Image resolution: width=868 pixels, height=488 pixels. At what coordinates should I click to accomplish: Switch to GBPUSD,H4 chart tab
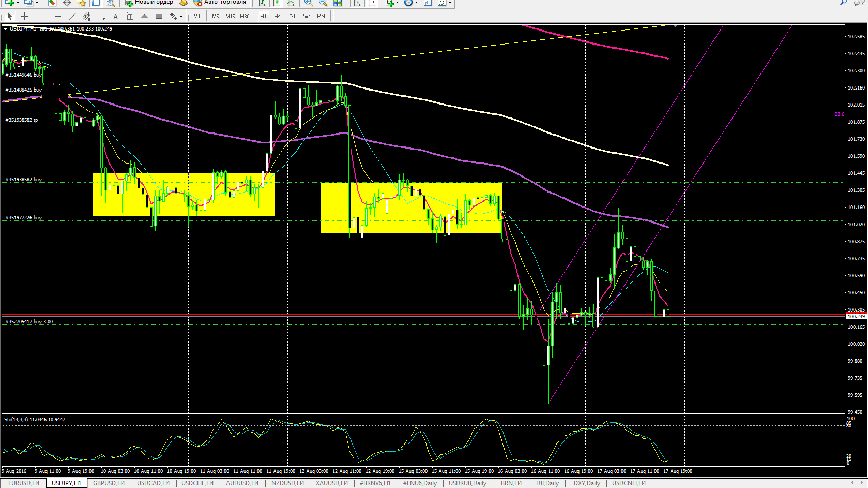[x=109, y=483]
